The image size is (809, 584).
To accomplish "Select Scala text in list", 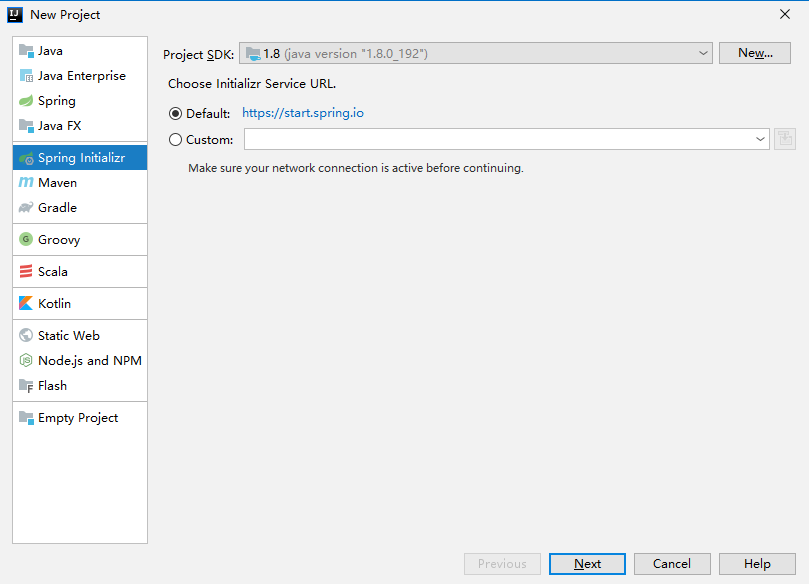I will tap(53, 271).
